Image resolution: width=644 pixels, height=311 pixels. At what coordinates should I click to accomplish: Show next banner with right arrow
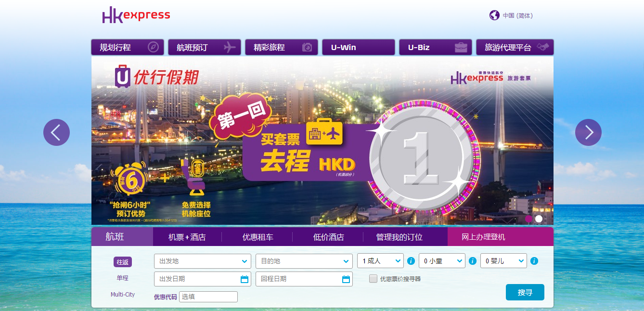click(588, 132)
